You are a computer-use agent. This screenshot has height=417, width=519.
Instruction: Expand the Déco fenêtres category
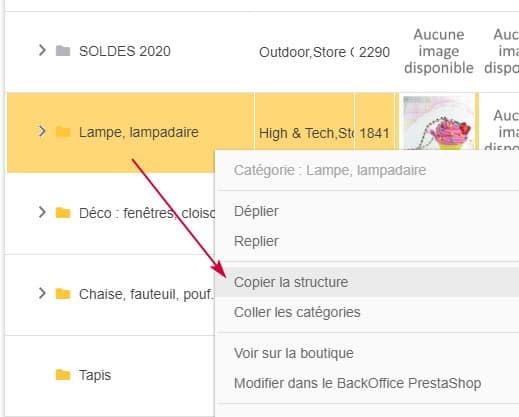pos(42,212)
